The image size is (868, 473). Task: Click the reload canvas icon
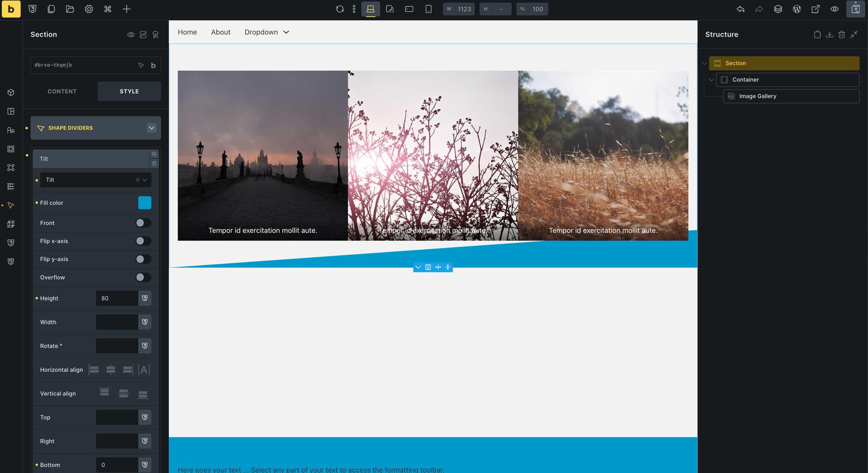point(340,9)
